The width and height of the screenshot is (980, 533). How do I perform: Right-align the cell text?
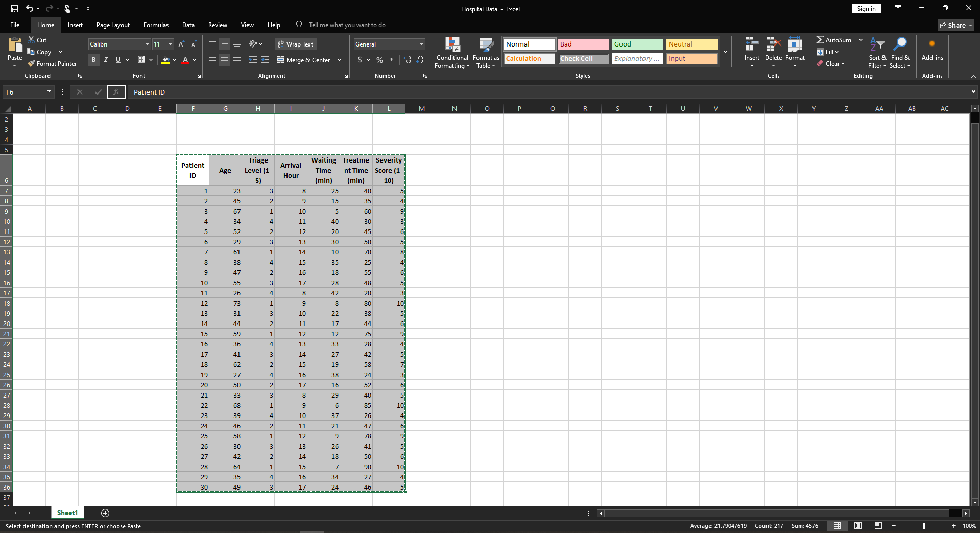click(x=237, y=60)
